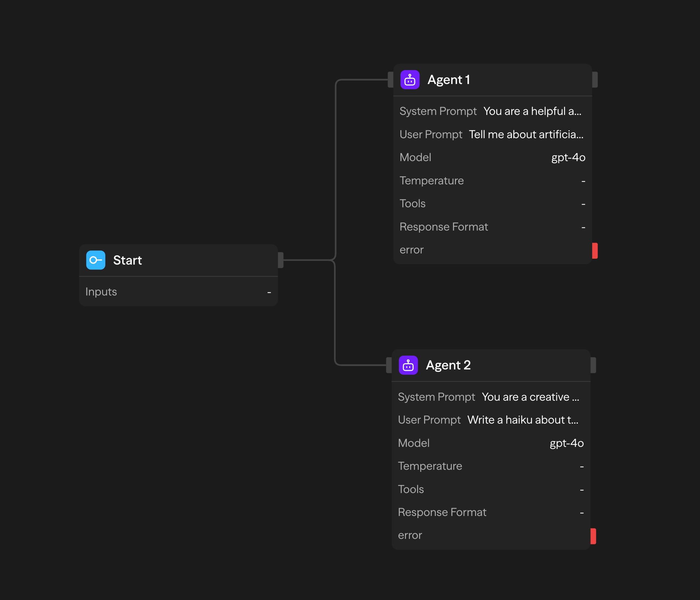
Task: Click the Start node's output connector handle
Action: coord(281,259)
